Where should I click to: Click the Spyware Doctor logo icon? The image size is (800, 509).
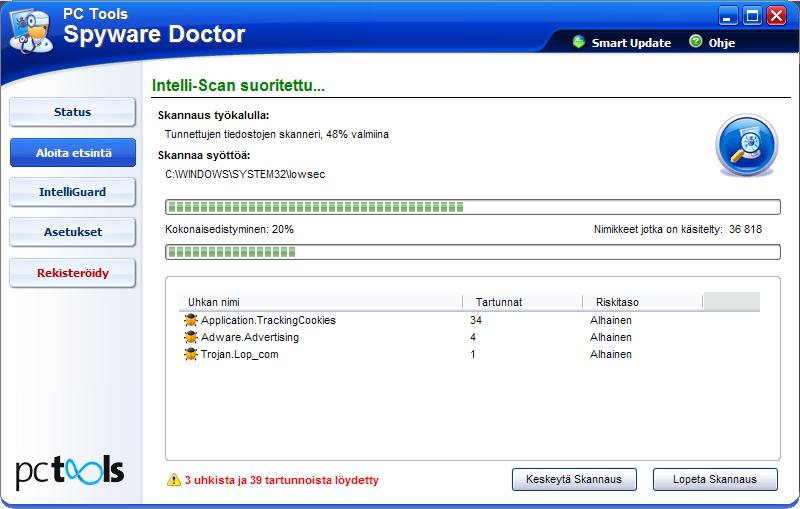[x=28, y=29]
